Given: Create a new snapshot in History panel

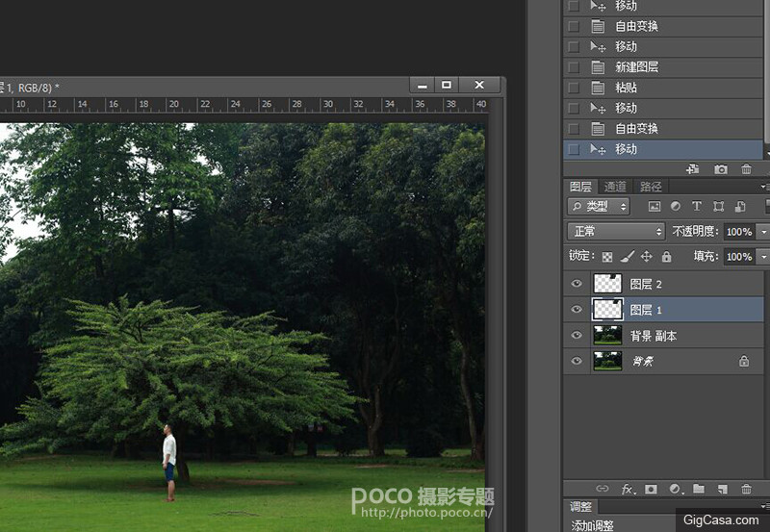Looking at the screenshot, I should point(720,169).
